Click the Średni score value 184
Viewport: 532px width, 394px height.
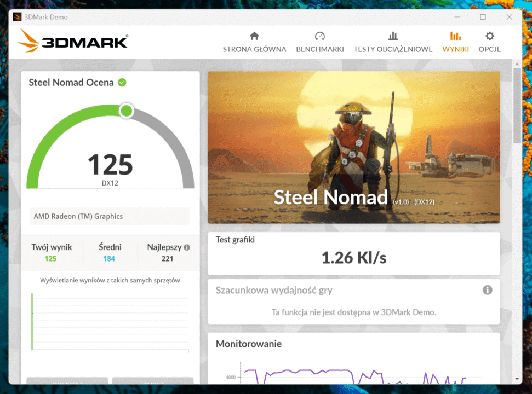[110, 258]
